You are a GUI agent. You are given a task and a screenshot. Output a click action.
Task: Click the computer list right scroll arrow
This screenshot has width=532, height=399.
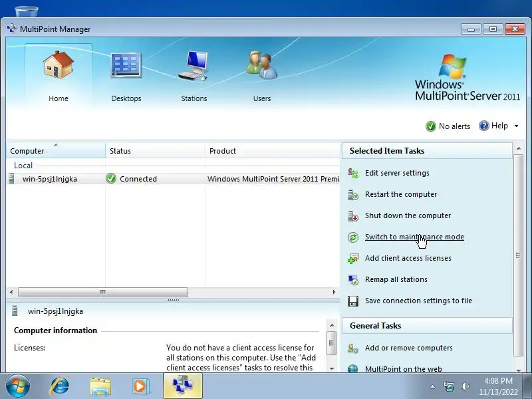(x=334, y=292)
